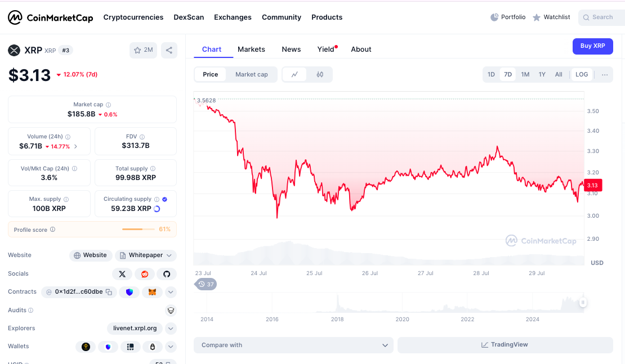Click the timeline range slider handle
The image size is (625, 364).
[583, 303]
